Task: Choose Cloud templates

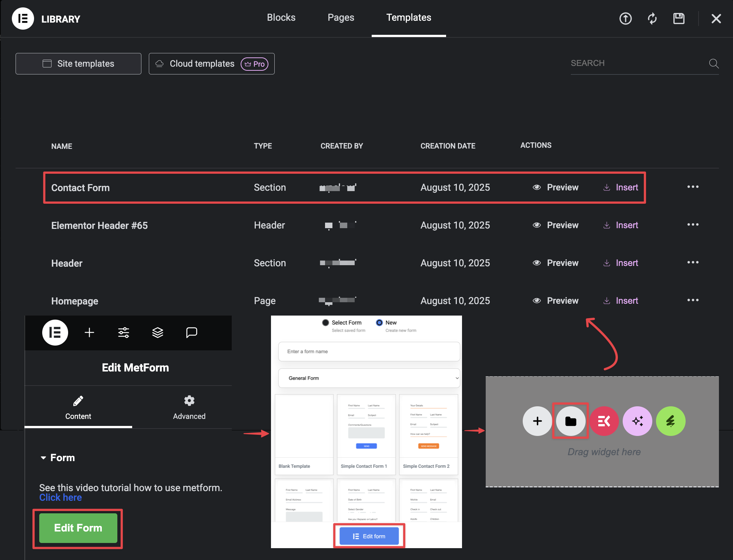Action: click(211, 64)
